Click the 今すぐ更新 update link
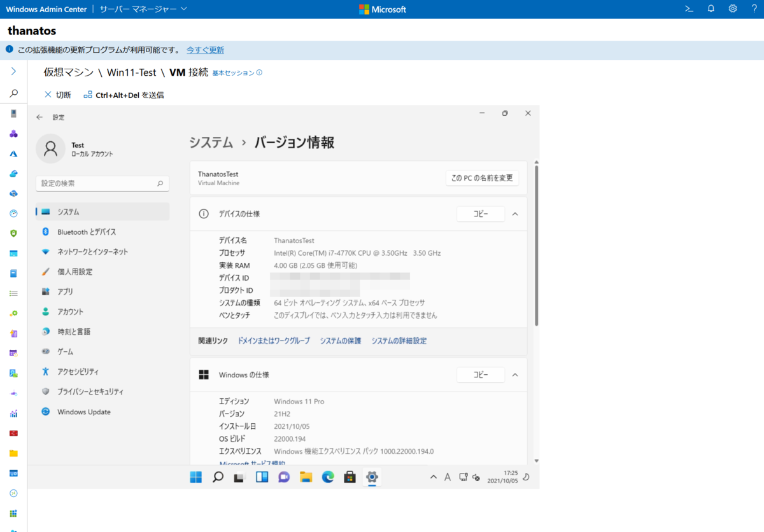Viewport: 764px width, 532px height. tap(205, 50)
